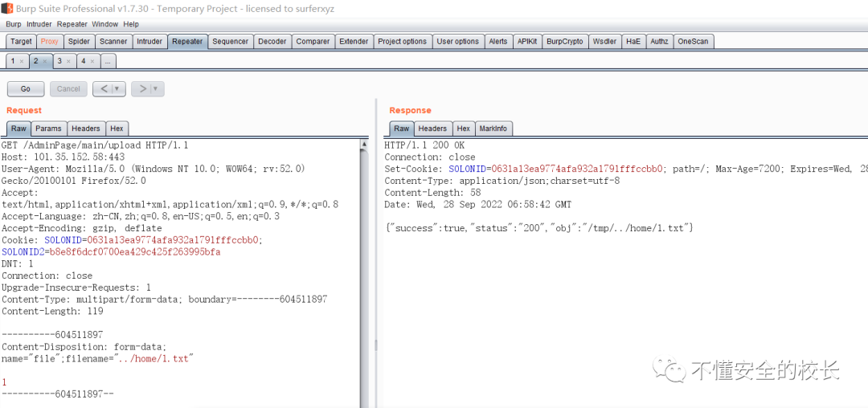
Task: Show the Response Raw view tab
Action: 402,129
